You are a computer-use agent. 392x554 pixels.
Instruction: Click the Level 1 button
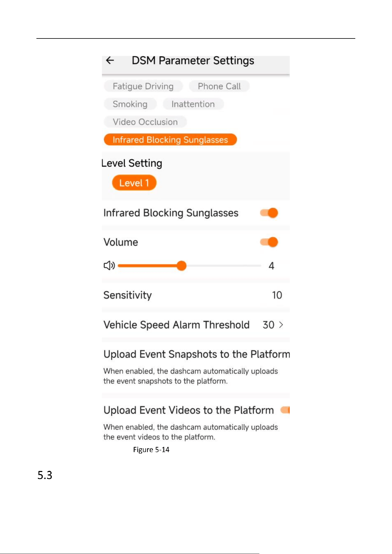tap(134, 183)
